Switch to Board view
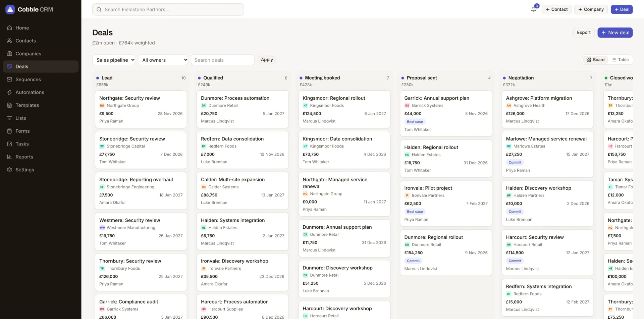 click(x=595, y=60)
